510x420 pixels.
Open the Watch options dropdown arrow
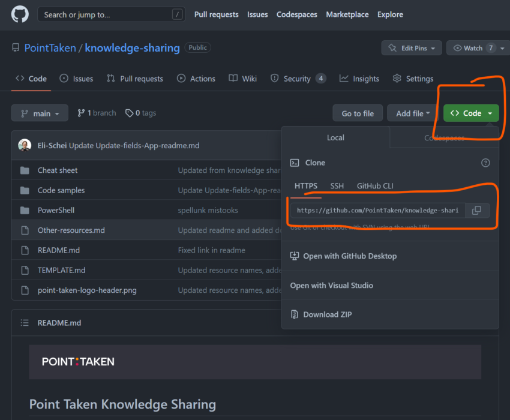tap(502, 48)
